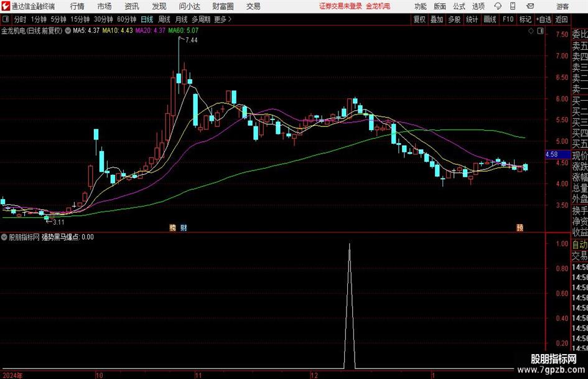This screenshot has height=379, width=588.
Task: Open the 功能 menu
Action: [421, 6]
